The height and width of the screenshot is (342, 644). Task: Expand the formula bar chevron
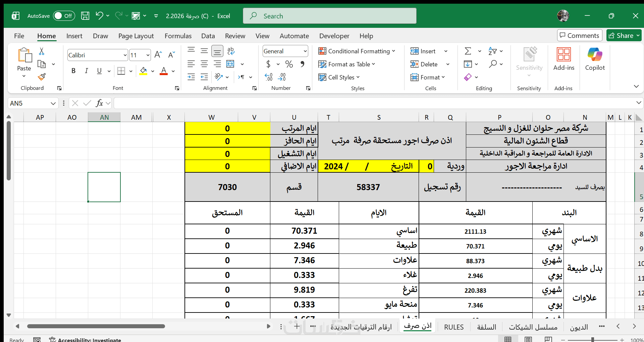639,103
